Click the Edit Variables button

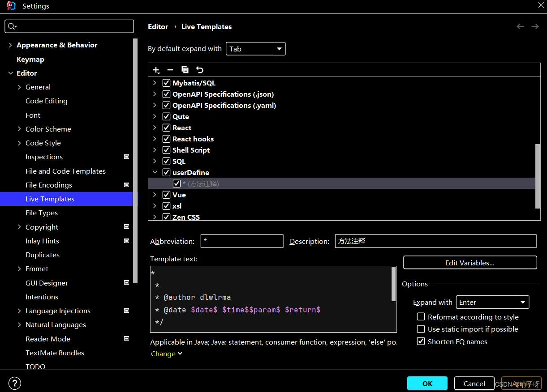click(x=470, y=263)
